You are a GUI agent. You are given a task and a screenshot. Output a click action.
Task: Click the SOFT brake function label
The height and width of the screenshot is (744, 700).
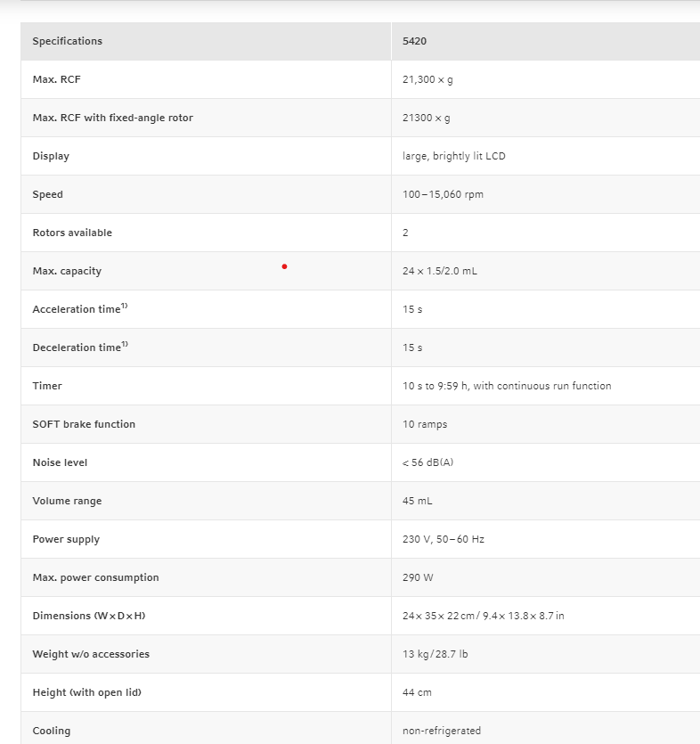[x=85, y=424]
